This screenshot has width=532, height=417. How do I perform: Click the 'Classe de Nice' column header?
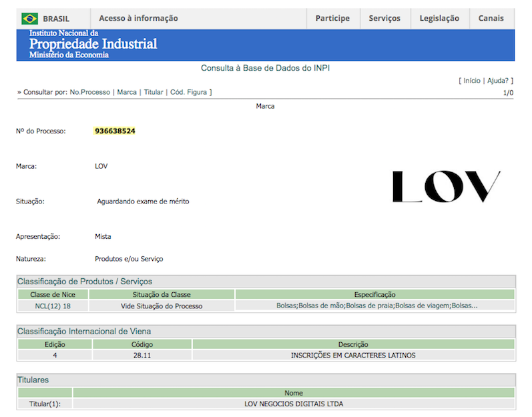[53, 295]
